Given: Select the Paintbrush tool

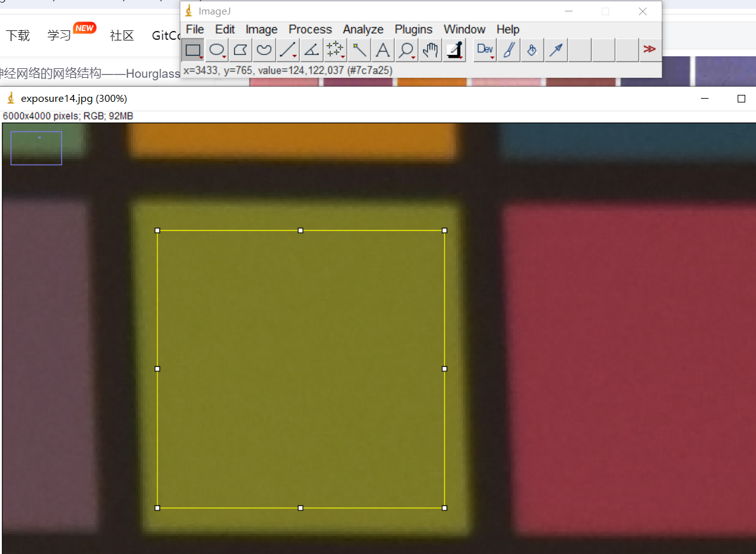Looking at the screenshot, I should pyautogui.click(x=508, y=50).
